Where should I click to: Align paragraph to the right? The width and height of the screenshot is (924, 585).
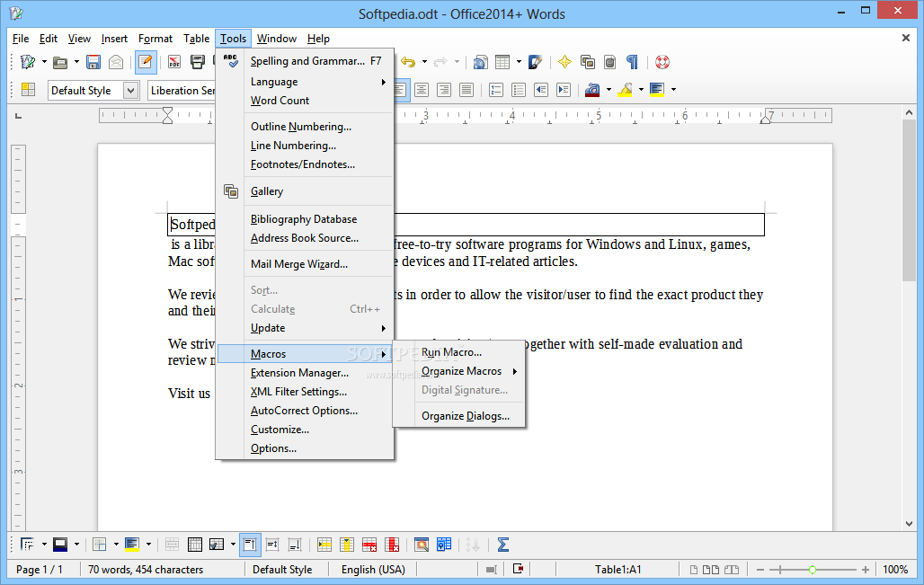point(444,90)
